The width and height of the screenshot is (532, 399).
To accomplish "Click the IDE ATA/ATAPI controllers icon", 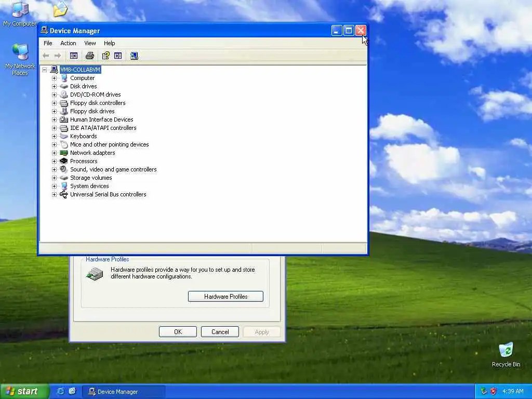I will 64,128.
